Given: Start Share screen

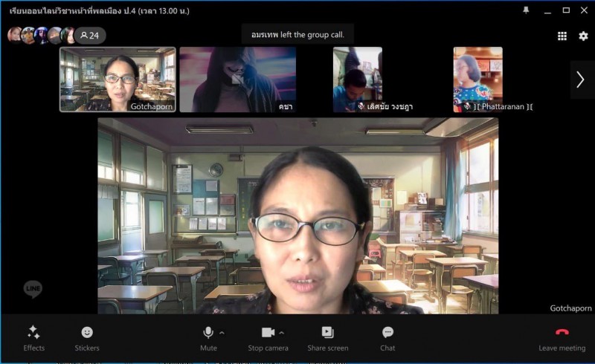Looking at the screenshot, I should (327, 338).
